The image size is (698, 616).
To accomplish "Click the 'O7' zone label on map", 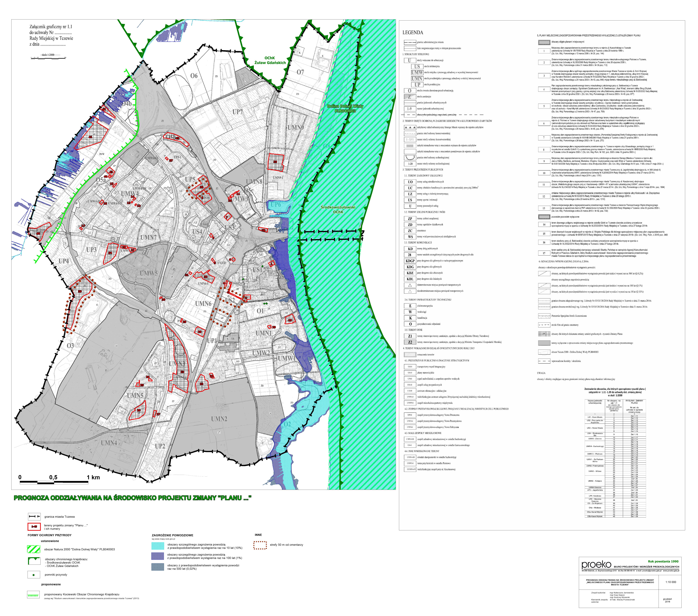I will click(x=300, y=72).
